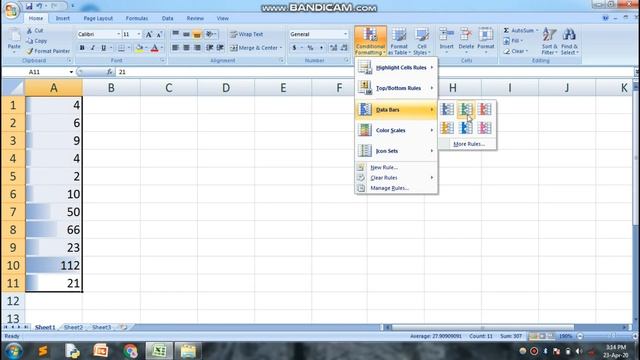The image size is (640, 360).
Task: Toggle italic formatting
Action: click(93, 48)
